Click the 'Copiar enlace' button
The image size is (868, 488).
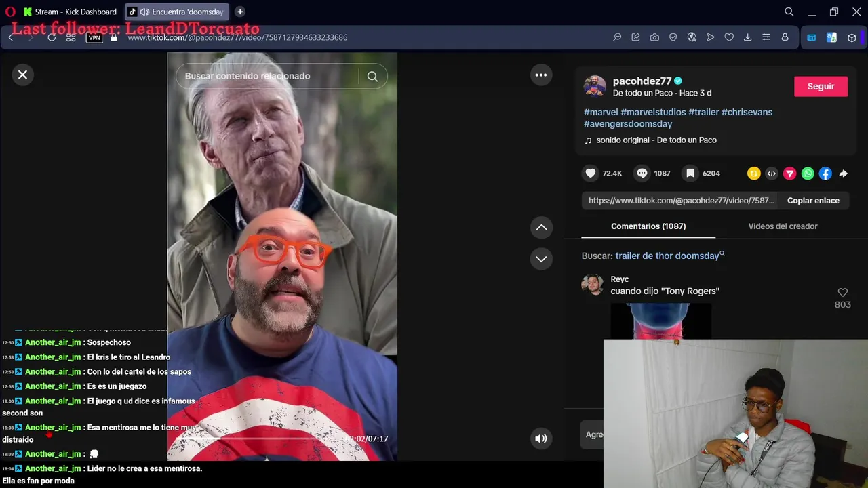point(813,201)
